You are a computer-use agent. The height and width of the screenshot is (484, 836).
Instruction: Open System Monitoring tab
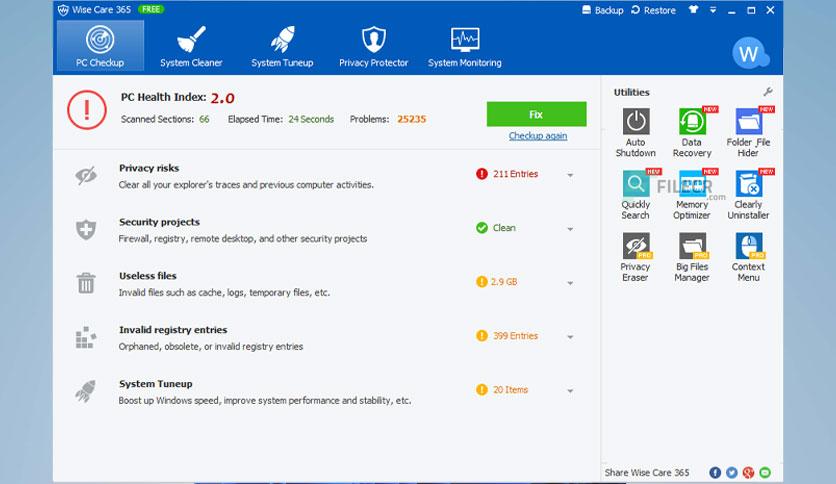[464, 46]
